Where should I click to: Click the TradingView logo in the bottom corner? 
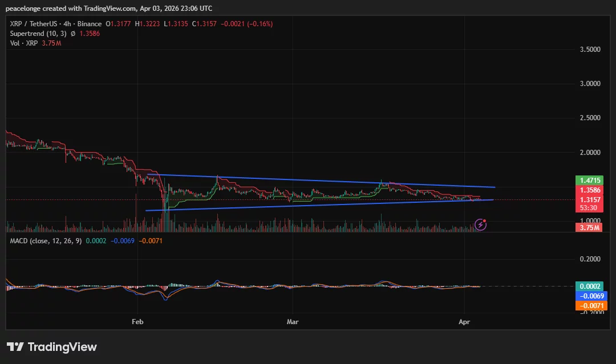coord(51,347)
